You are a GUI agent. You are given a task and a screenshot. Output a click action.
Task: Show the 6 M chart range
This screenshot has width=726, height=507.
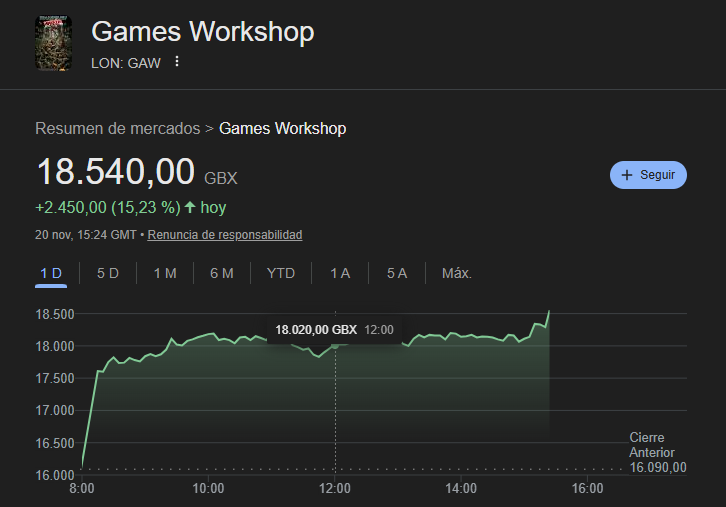point(222,273)
